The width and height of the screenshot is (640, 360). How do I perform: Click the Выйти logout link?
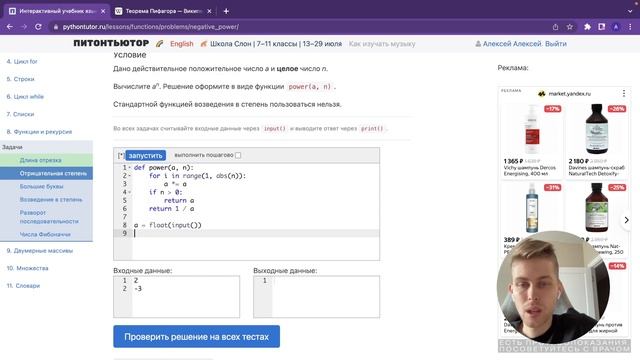pos(556,44)
